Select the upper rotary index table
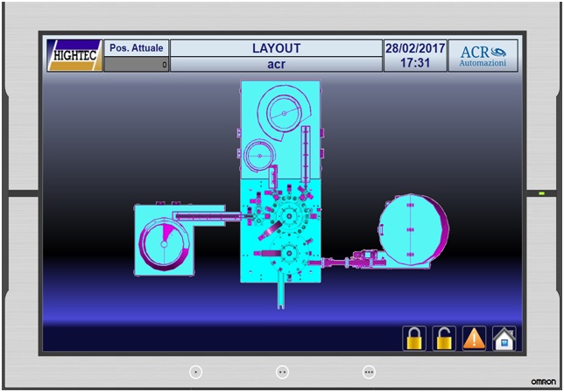Screen dimensions: 564x392 289,215
